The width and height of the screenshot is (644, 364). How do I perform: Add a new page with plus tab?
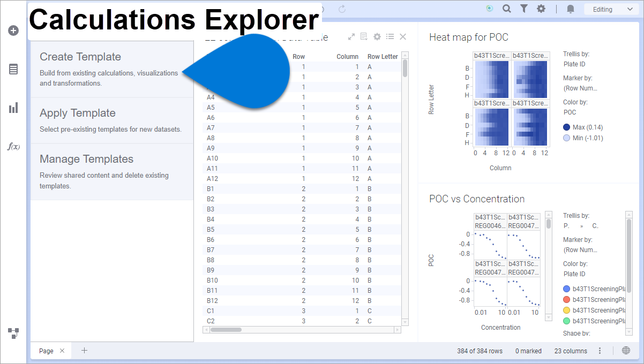84,351
